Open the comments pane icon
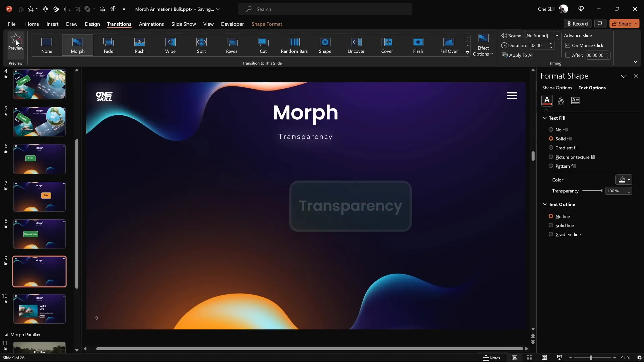 [x=600, y=23]
